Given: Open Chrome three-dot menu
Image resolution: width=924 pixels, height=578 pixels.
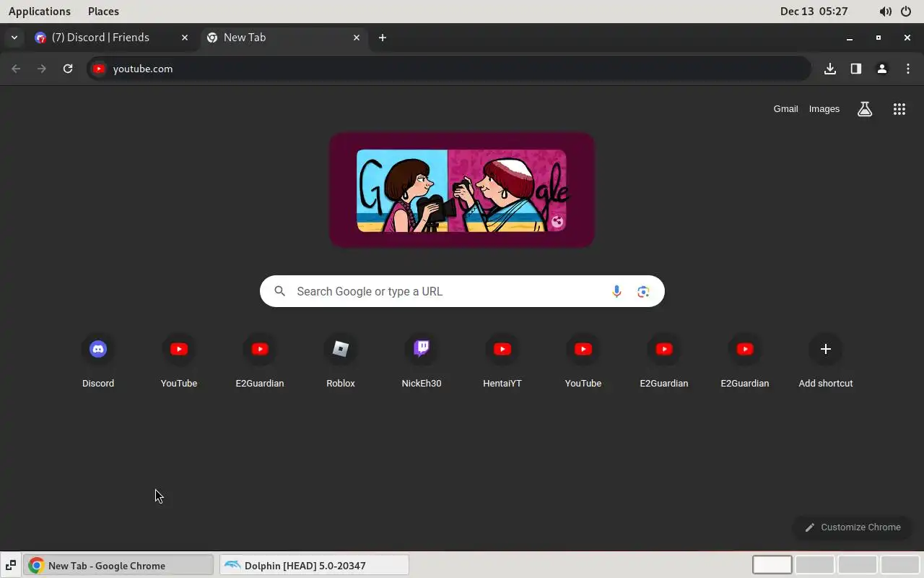Looking at the screenshot, I should point(908,69).
